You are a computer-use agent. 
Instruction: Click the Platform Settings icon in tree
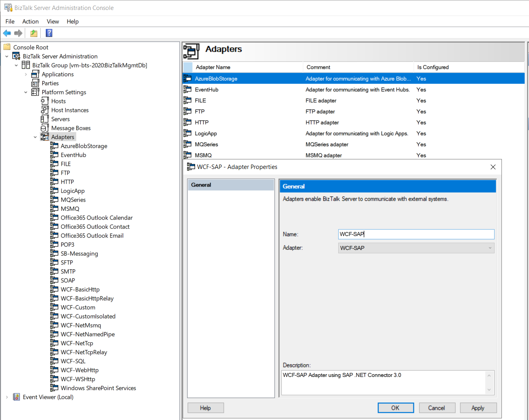point(35,92)
